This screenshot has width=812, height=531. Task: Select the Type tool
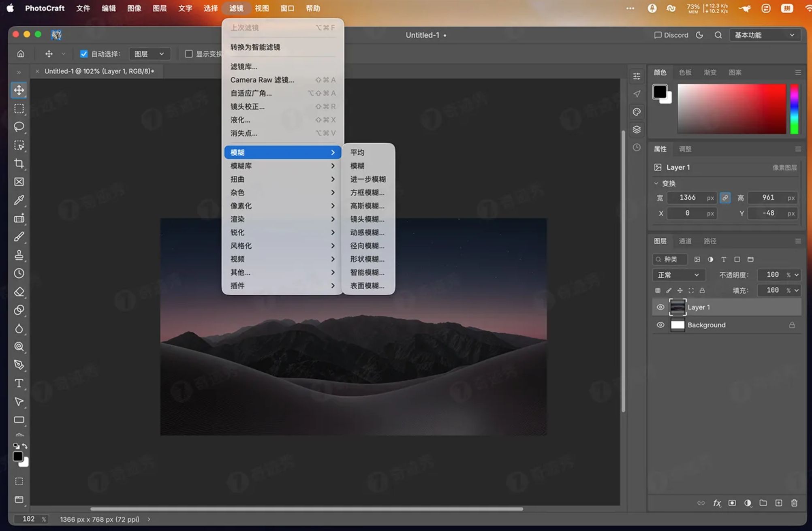pos(19,383)
